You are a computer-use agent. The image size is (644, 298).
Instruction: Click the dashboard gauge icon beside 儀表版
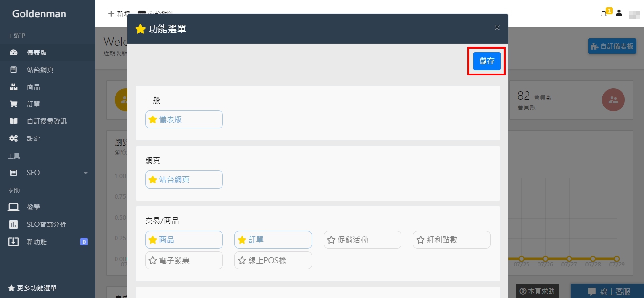click(13, 53)
